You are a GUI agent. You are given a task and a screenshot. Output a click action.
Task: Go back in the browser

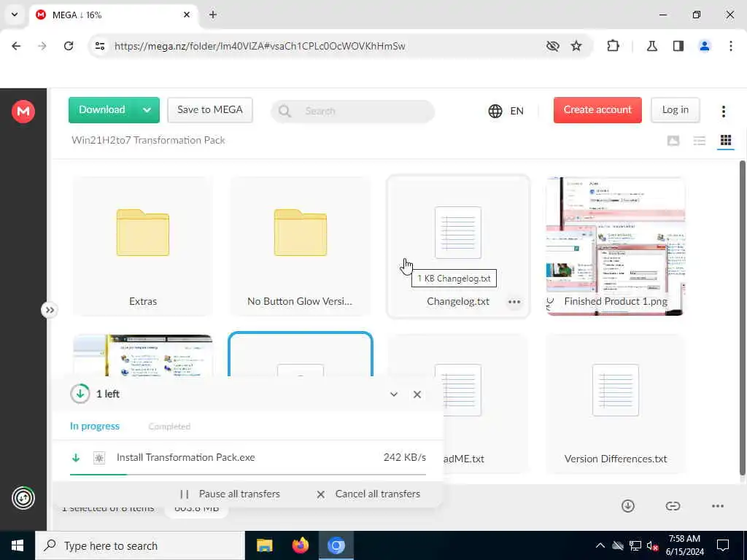(16, 46)
